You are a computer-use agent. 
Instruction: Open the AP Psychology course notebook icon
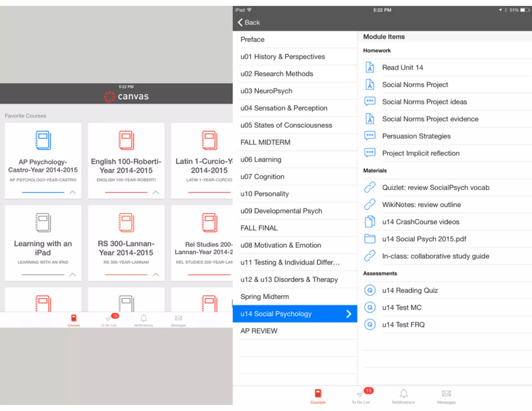[43, 140]
